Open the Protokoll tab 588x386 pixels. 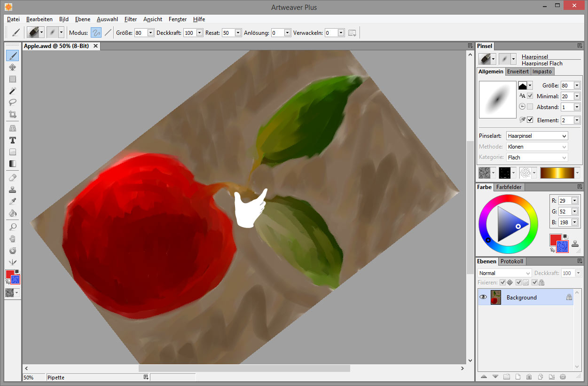click(x=512, y=261)
